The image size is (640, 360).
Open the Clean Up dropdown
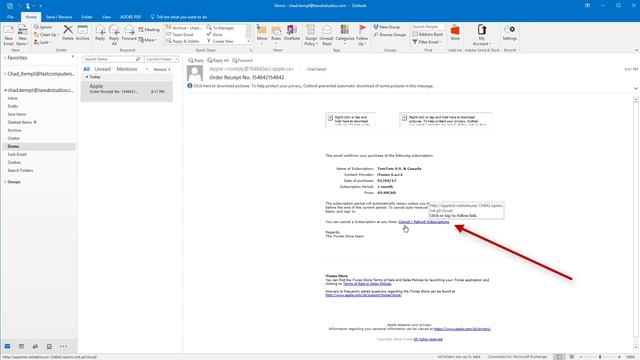pos(46,35)
